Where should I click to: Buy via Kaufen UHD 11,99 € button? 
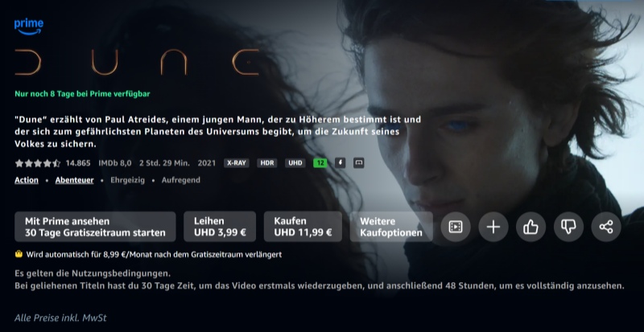pyautogui.click(x=303, y=227)
